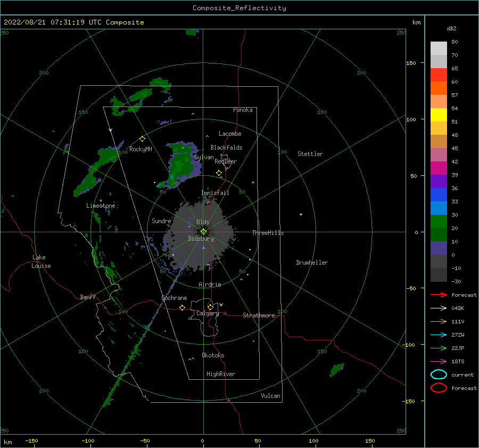Screen dimensions: 479x448
Task: Click the magenta swatch in dBZ legend
Action: point(439,168)
